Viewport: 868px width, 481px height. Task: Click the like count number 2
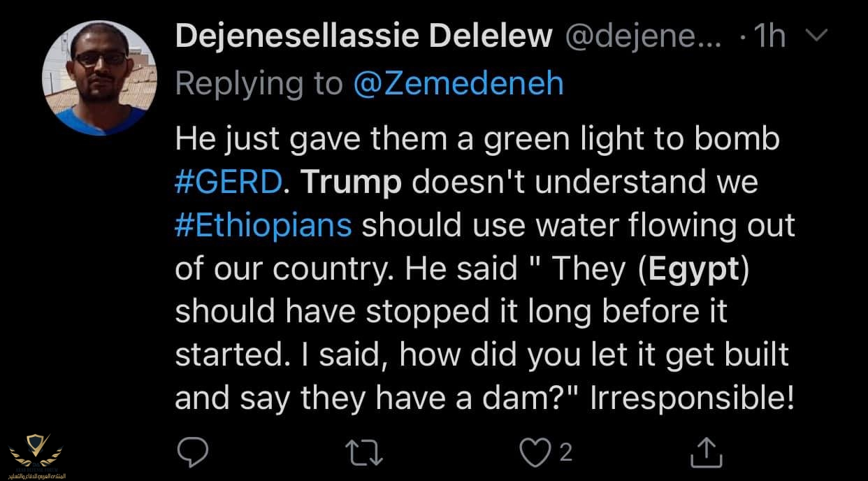[566, 452]
